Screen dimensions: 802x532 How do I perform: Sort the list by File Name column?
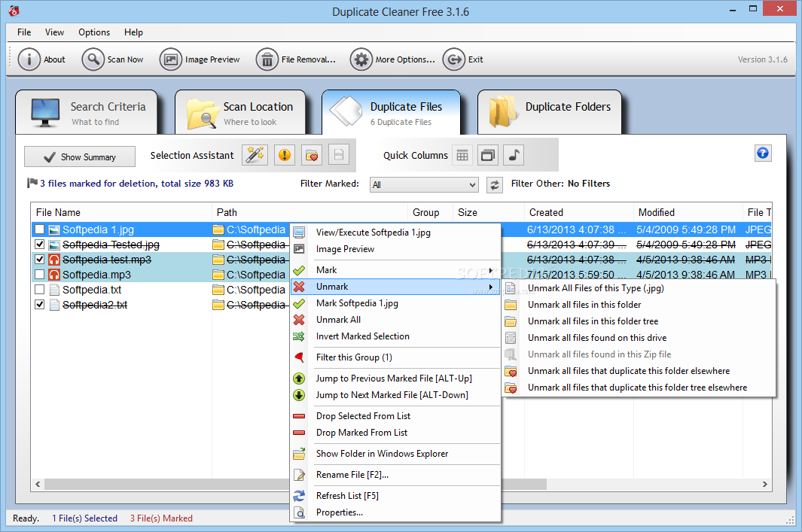pos(121,213)
